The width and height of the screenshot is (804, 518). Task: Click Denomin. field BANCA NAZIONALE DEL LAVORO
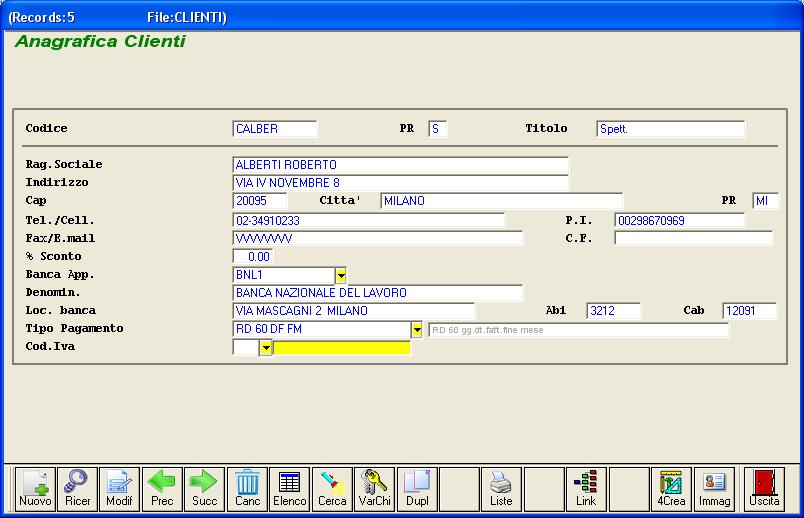tap(377, 293)
